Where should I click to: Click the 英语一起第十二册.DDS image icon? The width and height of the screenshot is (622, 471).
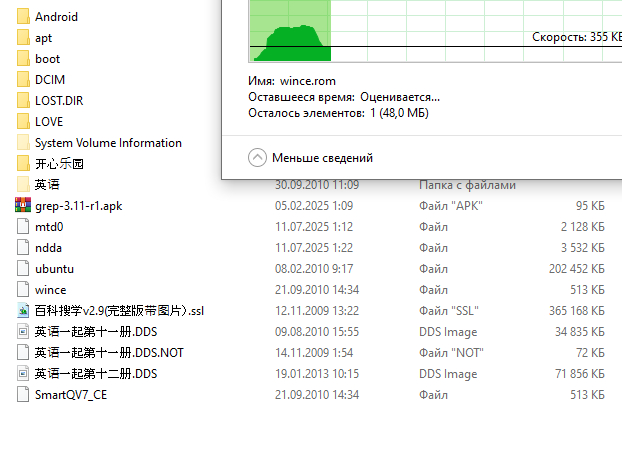pos(24,374)
